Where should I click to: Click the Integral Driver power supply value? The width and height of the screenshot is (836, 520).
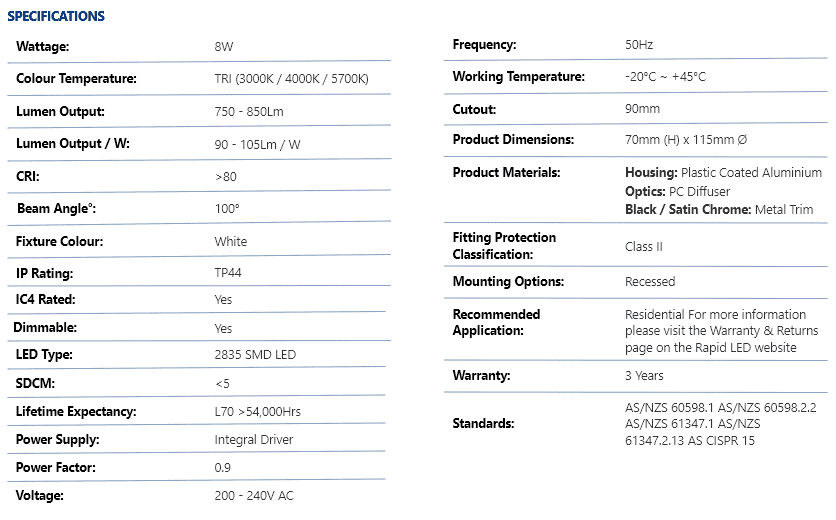[256, 439]
